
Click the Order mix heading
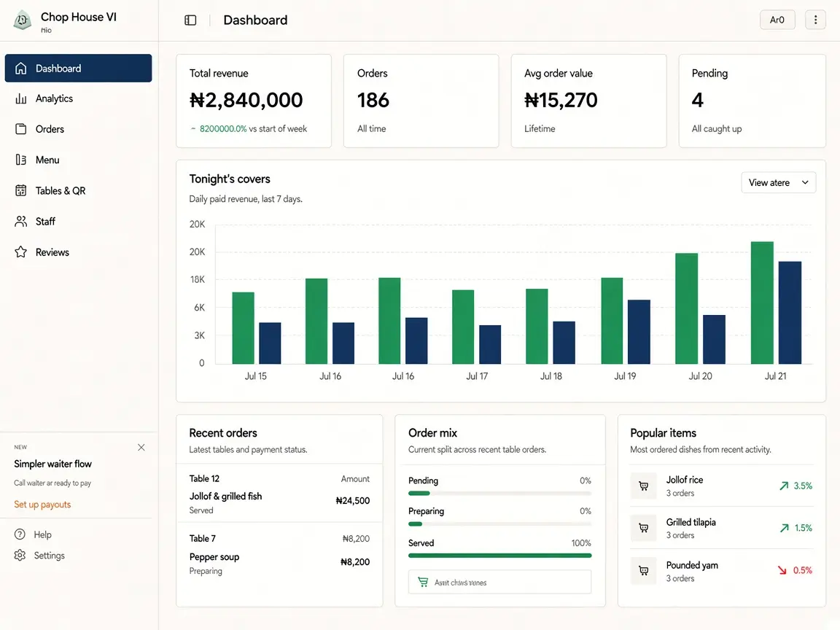[x=432, y=433]
